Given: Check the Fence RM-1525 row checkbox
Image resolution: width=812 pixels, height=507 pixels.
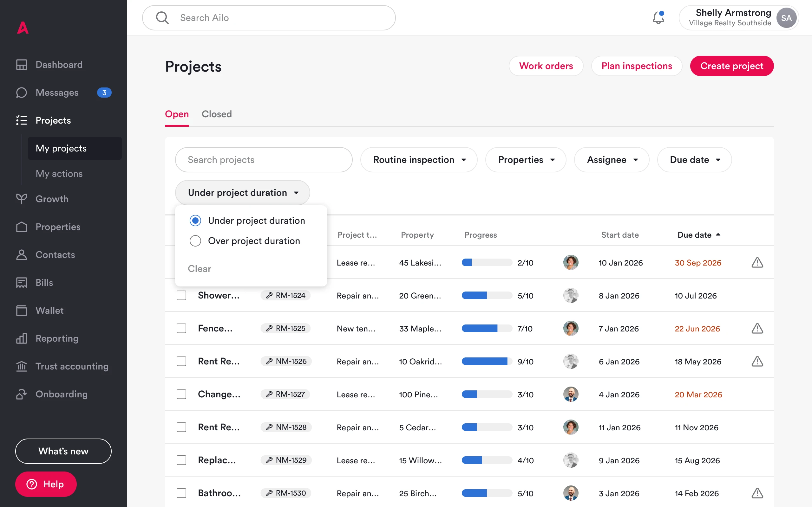Looking at the screenshot, I should pyautogui.click(x=181, y=328).
